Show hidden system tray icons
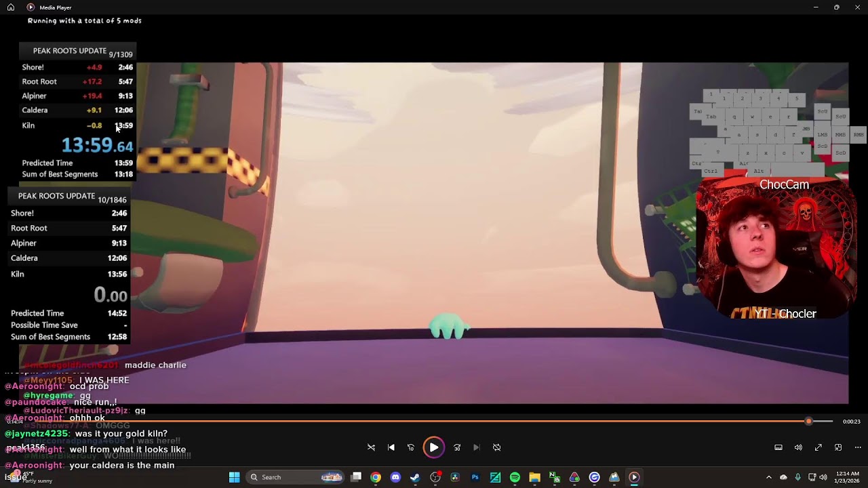Viewport: 868px width, 488px height. (x=768, y=477)
